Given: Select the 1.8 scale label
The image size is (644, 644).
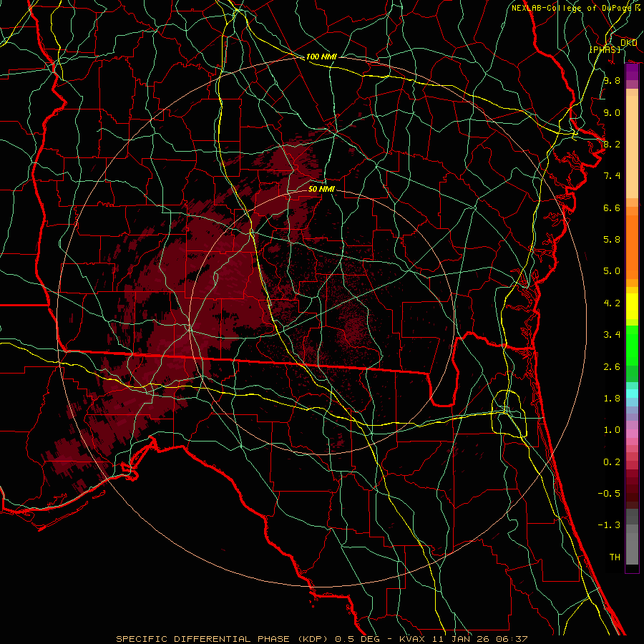Looking at the screenshot, I should [612, 399].
